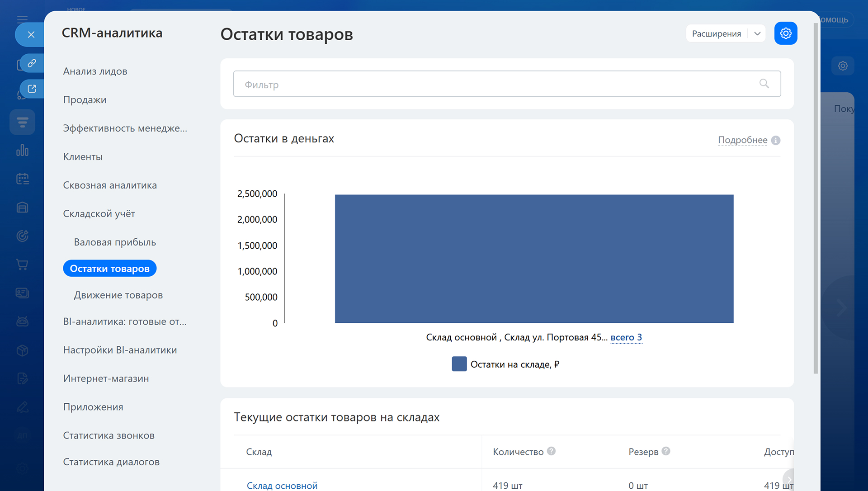The width and height of the screenshot is (868, 491).
Task: Select Валовая прибыль report
Action: coord(115,242)
